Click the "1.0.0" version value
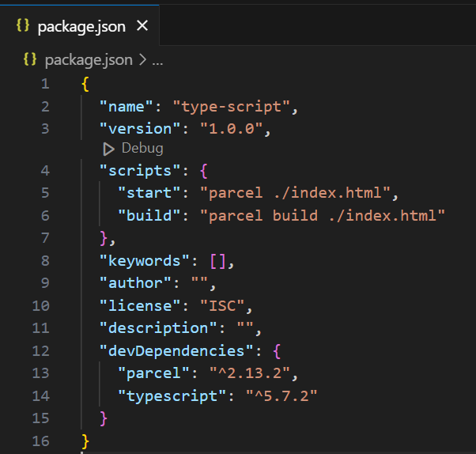This screenshot has height=454, width=476. [232, 129]
